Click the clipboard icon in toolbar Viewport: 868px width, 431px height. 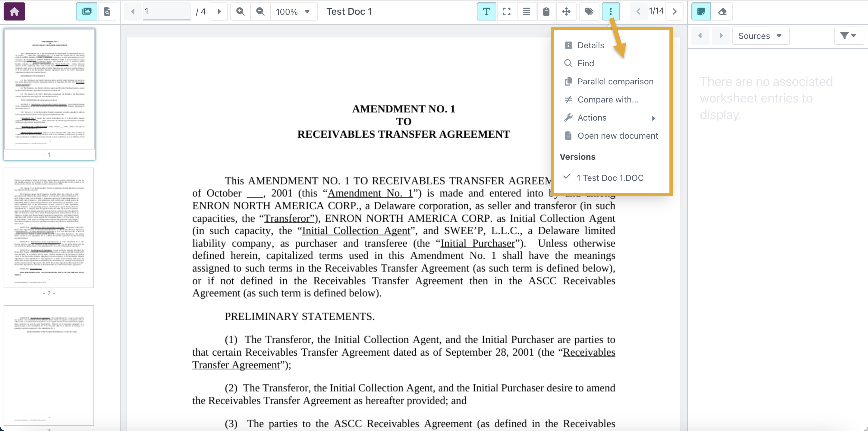point(546,11)
